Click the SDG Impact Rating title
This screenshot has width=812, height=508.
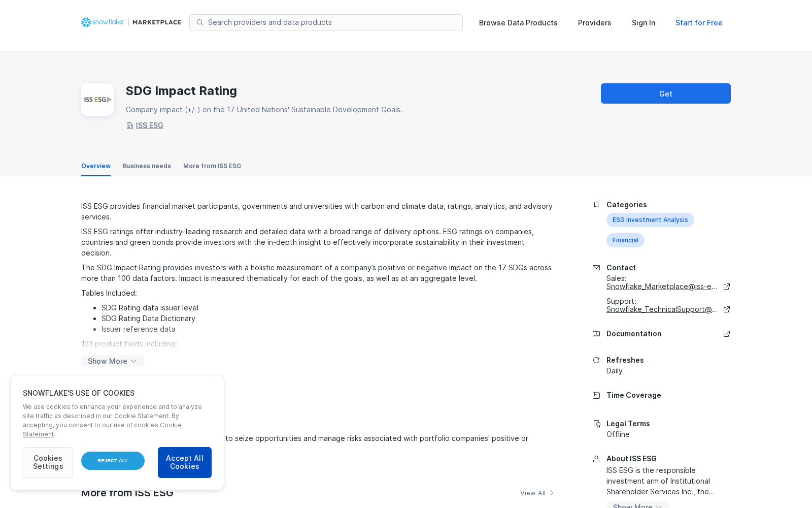tap(181, 91)
